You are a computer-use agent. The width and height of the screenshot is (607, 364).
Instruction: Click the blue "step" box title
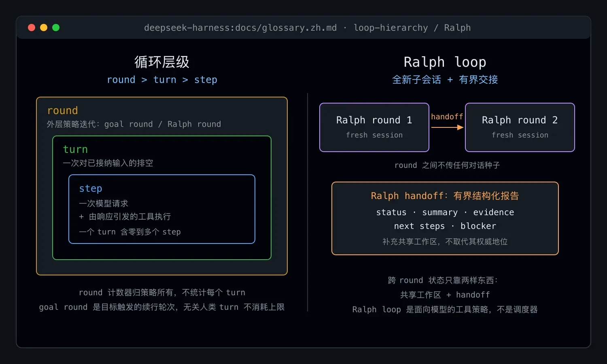click(91, 188)
